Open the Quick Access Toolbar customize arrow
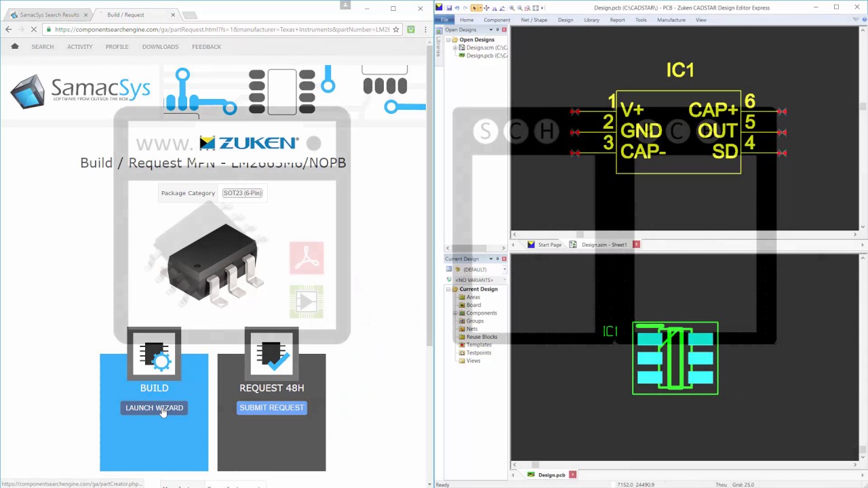 click(x=542, y=8)
